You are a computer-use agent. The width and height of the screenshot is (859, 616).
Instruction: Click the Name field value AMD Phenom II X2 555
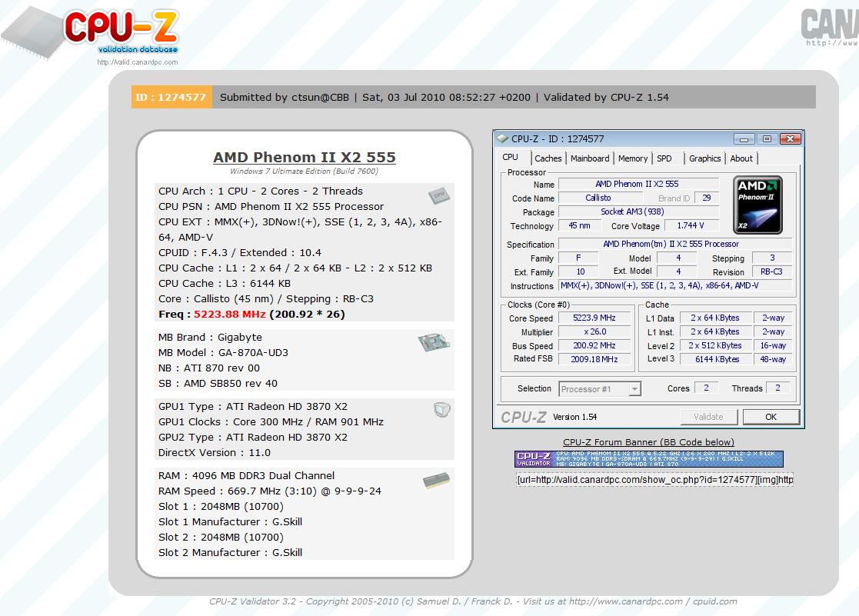638,184
